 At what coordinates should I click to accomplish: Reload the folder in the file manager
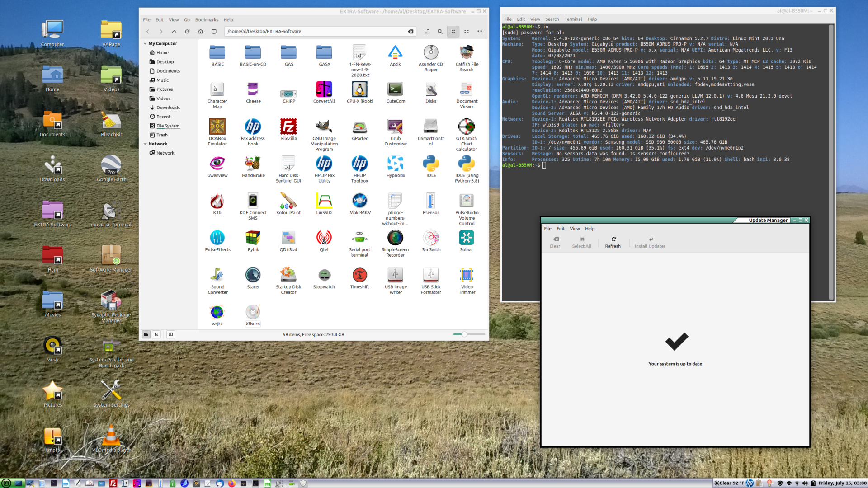point(187,32)
